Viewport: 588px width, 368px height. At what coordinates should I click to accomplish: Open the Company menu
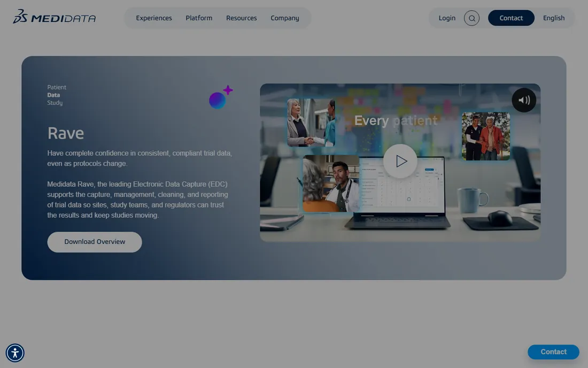(284, 18)
